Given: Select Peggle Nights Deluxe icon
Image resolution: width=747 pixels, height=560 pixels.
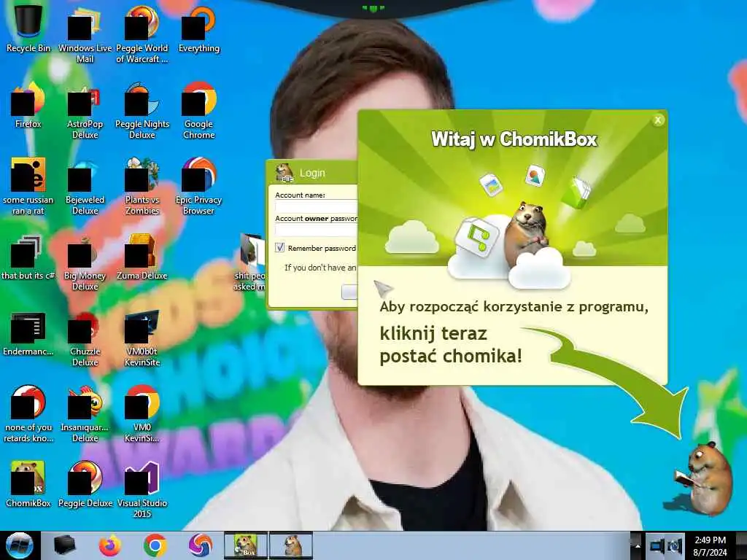Looking at the screenshot, I should (142, 109).
